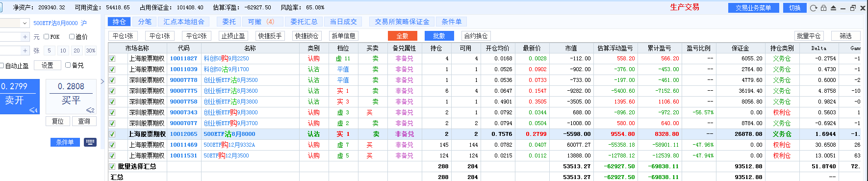
Task: Uncheck the 科创50购9月2250 row checkbox
Action: pyautogui.click(x=112, y=58)
